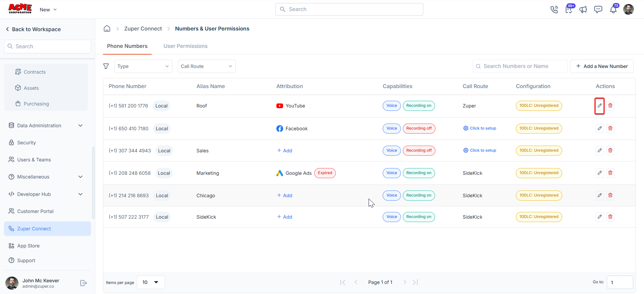
Task: Click Add a New Number button
Action: pyautogui.click(x=602, y=66)
